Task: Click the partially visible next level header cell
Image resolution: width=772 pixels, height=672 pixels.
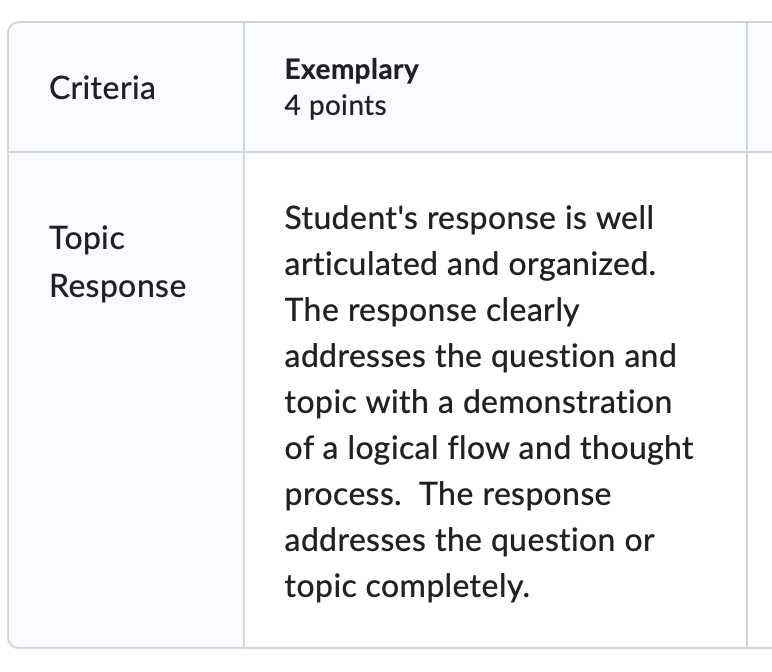Action: pyautogui.click(x=760, y=88)
